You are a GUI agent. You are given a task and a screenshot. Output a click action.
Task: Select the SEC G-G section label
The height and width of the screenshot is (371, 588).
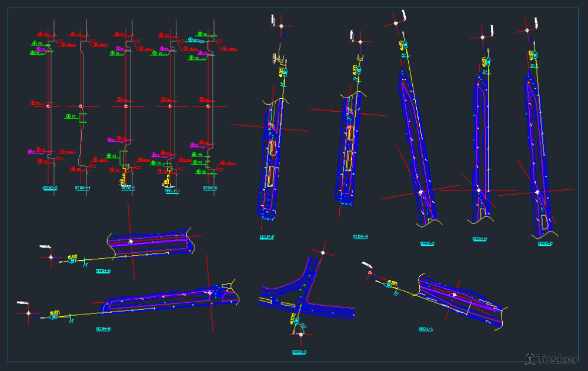click(x=49, y=188)
